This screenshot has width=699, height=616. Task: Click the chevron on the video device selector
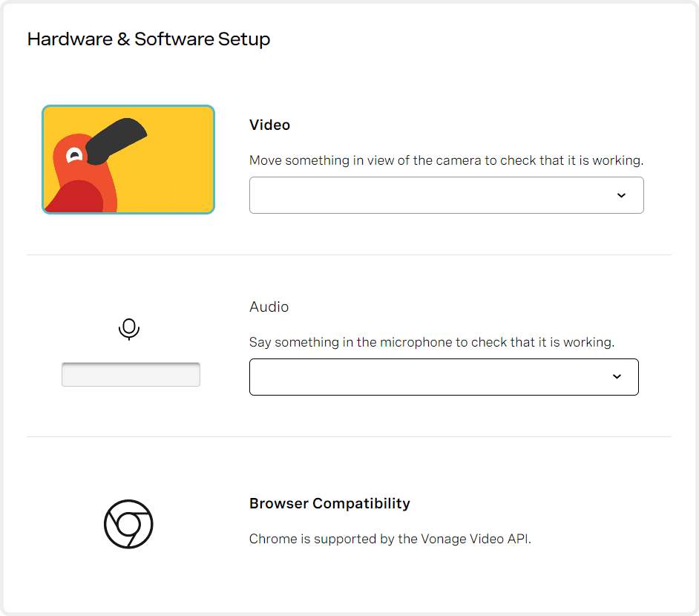tap(622, 194)
